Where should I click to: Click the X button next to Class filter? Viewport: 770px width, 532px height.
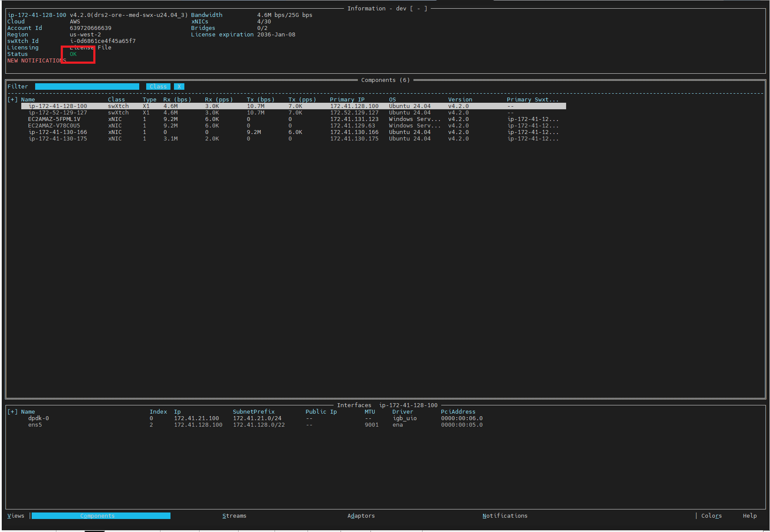[179, 87]
